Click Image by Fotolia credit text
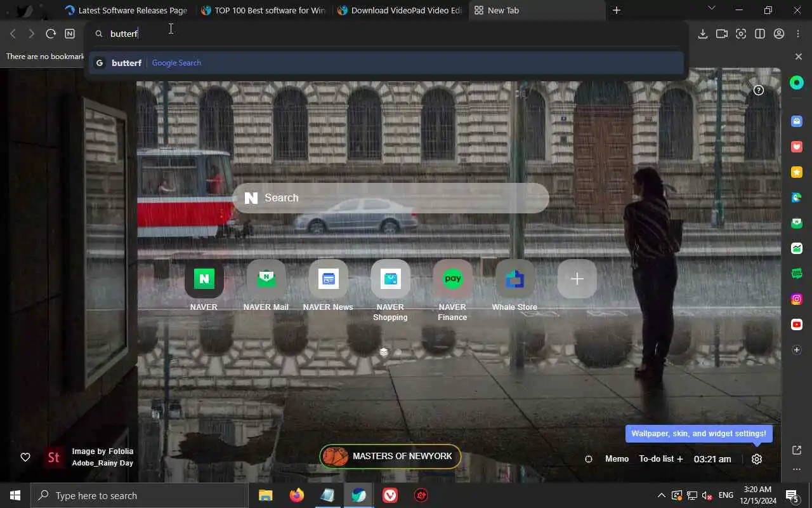This screenshot has width=812, height=508. tap(103, 451)
